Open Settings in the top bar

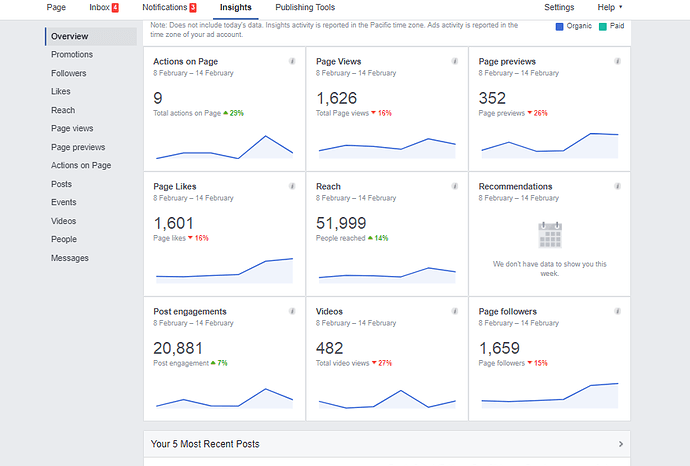point(559,7)
